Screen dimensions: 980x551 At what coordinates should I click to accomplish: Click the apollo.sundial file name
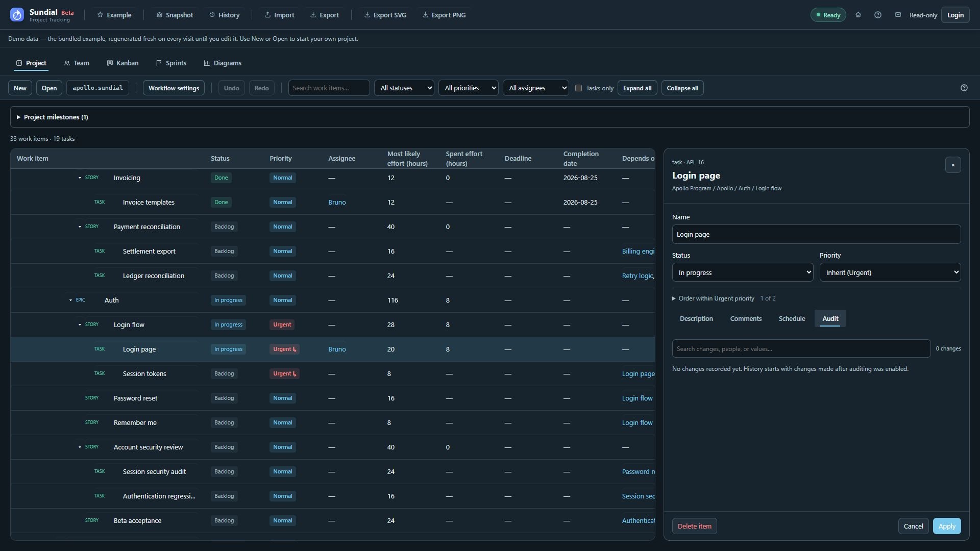coord(97,88)
